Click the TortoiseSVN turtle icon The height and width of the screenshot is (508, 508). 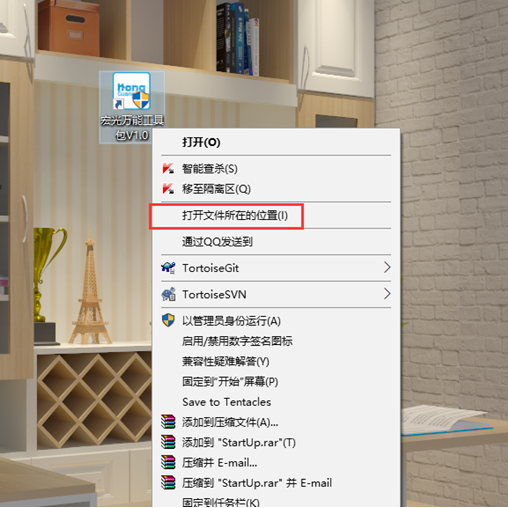click(168, 294)
